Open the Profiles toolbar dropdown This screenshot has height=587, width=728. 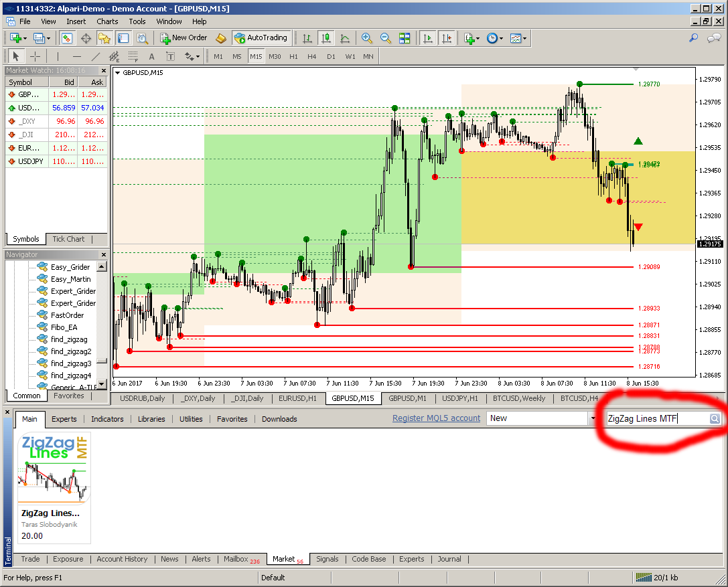(42, 38)
